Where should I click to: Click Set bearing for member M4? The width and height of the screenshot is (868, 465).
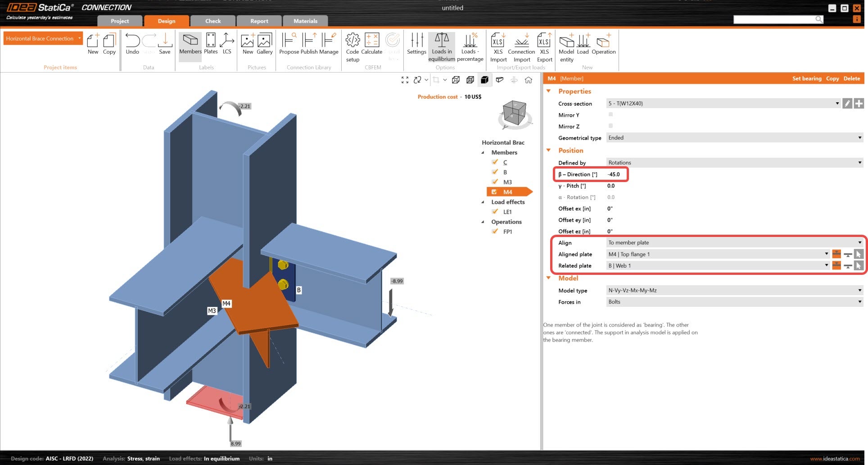pyautogui.click(x=807, y=78)
